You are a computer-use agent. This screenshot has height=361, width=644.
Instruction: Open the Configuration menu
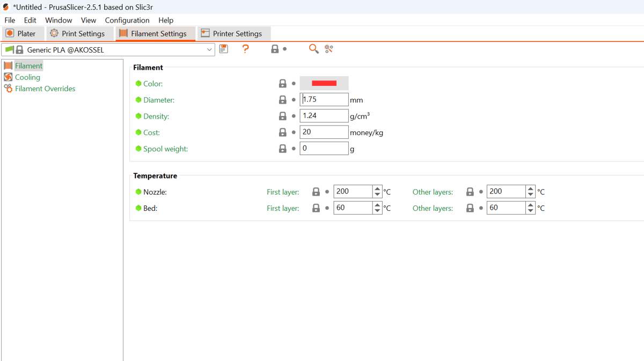tap(127, 20)
